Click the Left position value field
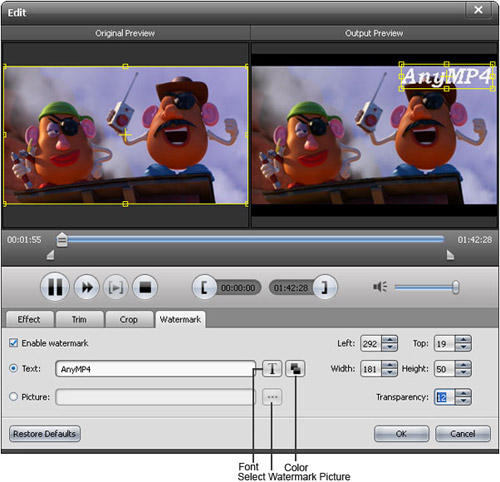Screen dimensions: 500x482 371,343
